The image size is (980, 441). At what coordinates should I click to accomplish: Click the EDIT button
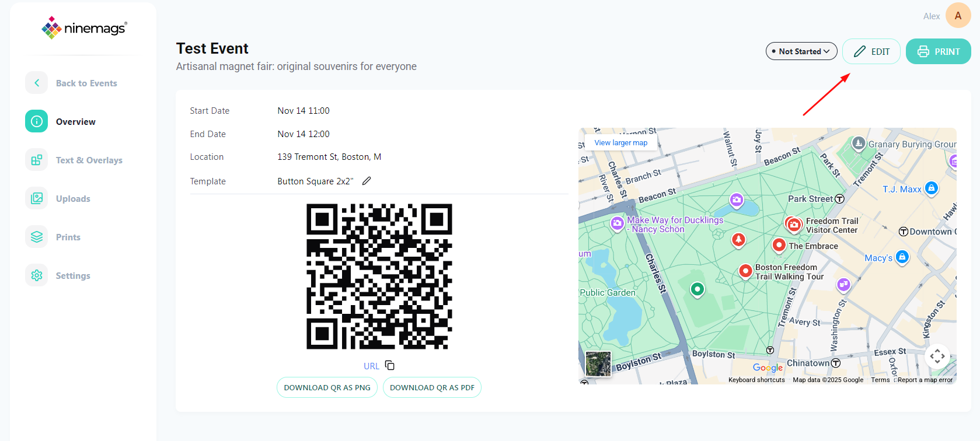click(871, 51)
